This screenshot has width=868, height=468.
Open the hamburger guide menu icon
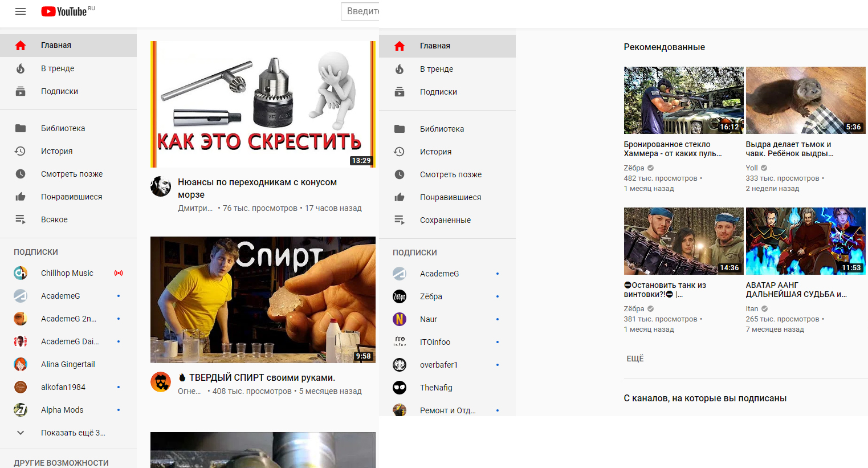tap(21, 11)
